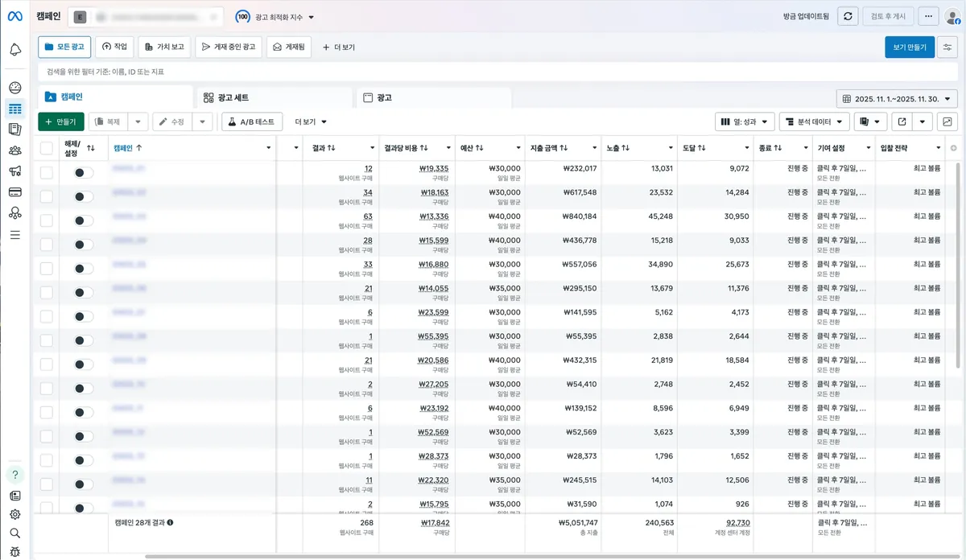This screenshot has width=966, height=560.
Task: Click the help question mark icon
Action: click(14, 475)
